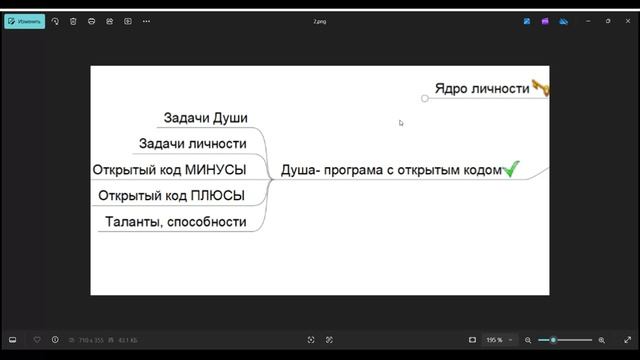Viewport: 640px width, 360px height.
Task: Restore down the Photos window
Action: coord(608,21)
